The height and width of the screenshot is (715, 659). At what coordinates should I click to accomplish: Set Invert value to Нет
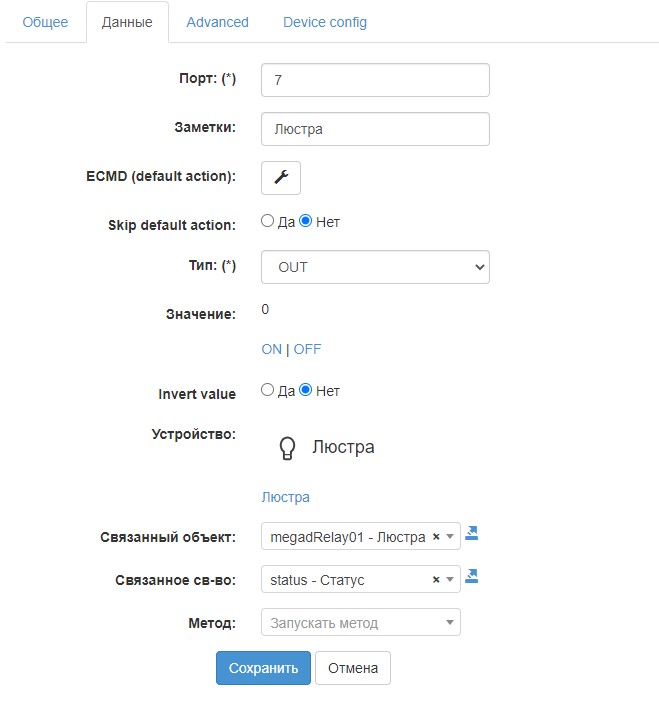(306, 390)
